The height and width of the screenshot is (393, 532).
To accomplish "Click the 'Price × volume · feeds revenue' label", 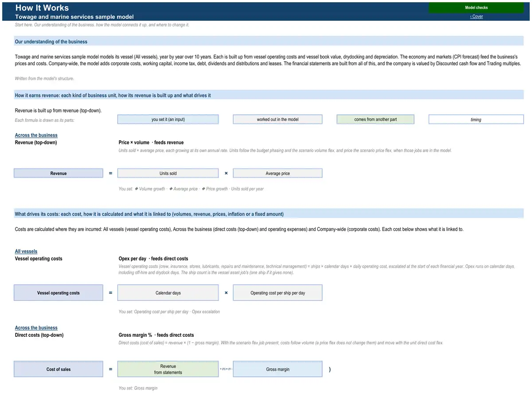I will tap(151, 142).
